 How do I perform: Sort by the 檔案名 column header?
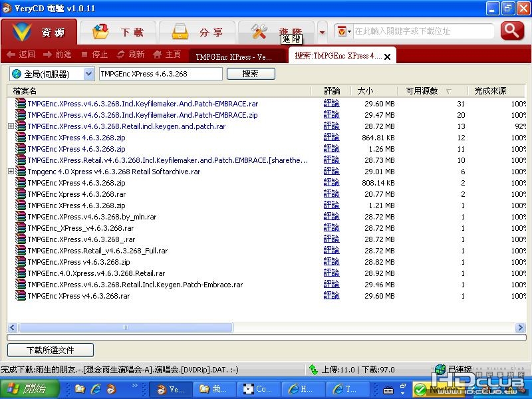(159, 91)
